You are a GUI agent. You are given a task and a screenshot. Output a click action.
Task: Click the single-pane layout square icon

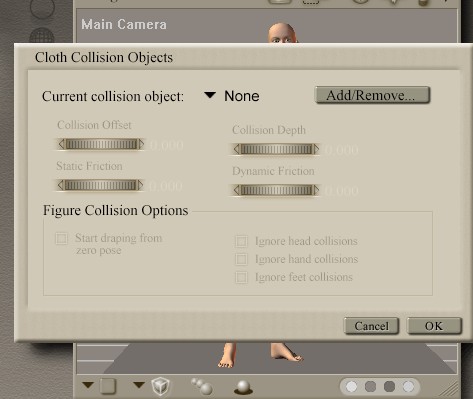click(x=108, y=386)
